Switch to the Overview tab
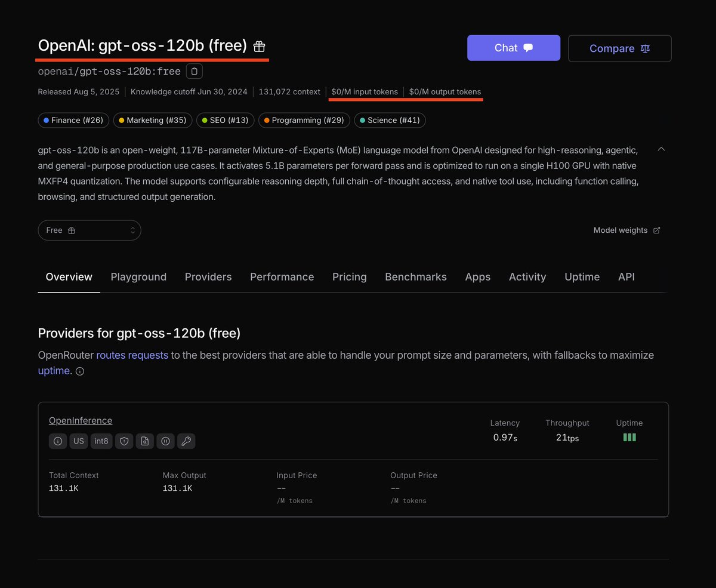 point(69,277)
